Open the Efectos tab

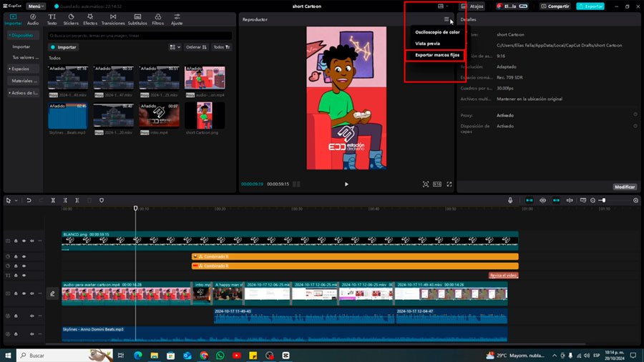[x=90, y=19]
